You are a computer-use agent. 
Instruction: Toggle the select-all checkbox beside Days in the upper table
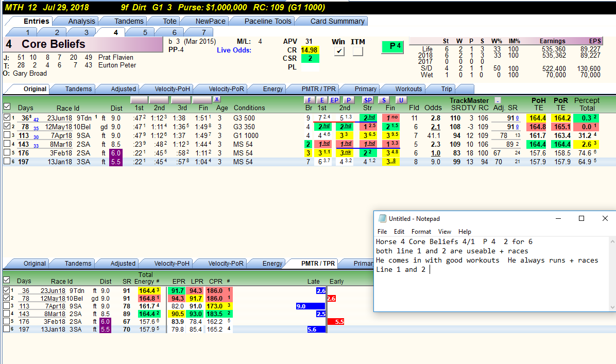point(7,107)
